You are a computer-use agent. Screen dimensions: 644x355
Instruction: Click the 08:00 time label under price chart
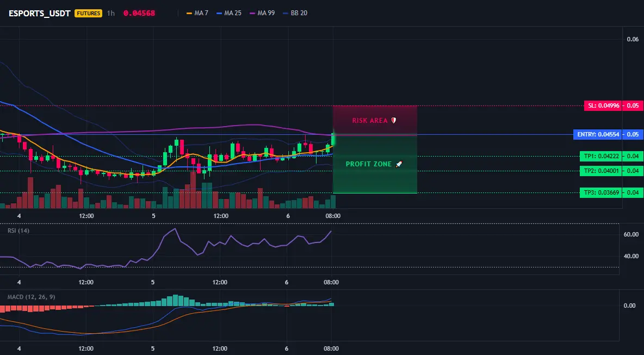[x=333, y=216]
